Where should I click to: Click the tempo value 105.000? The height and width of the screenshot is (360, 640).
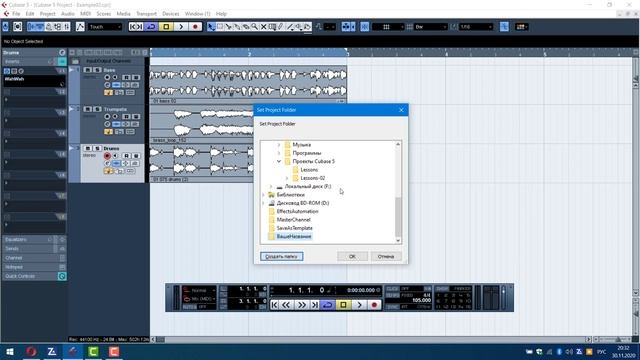pyautogui.click(x=422, y=300)
